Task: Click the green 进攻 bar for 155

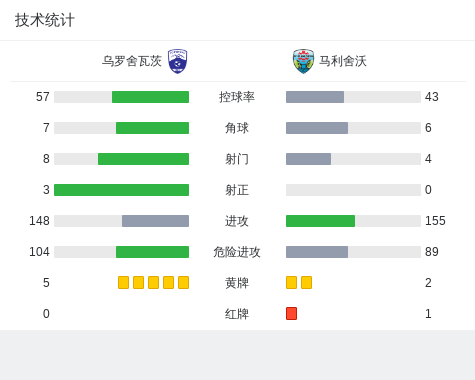Action: click(x=320, y=221)
